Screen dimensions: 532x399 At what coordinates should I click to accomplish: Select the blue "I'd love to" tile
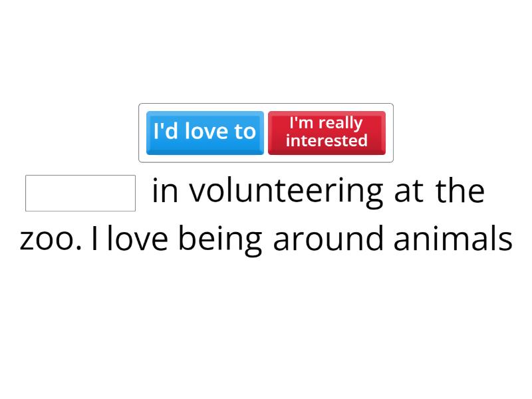click(205, 132)
